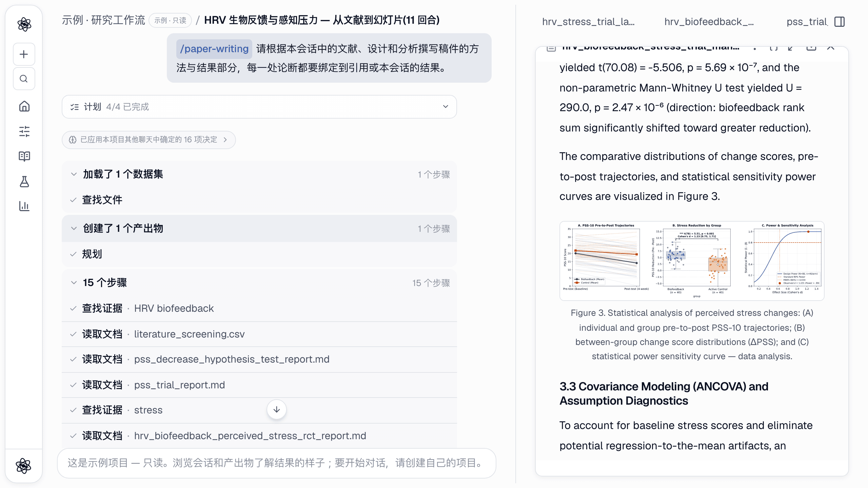Open search with the magnifier icon
The height and width of the screenshot is (488, 868).
pos(24,79)
